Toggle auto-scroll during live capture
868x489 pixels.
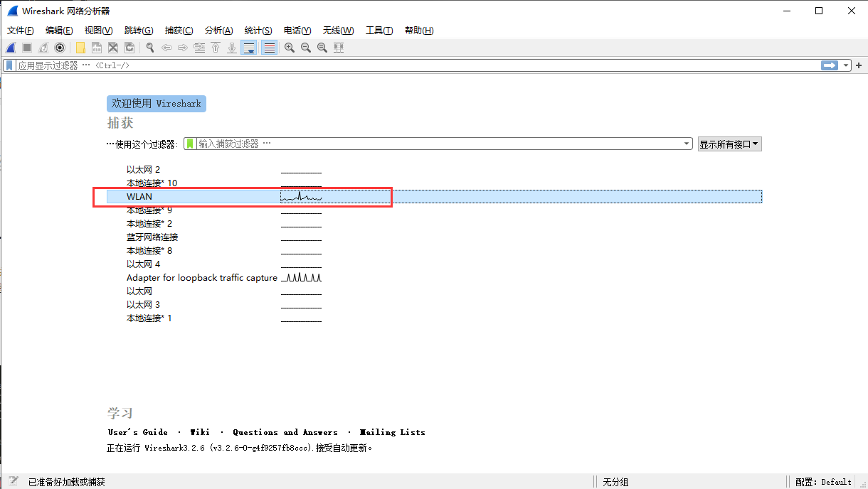click(x=248, y=48)
